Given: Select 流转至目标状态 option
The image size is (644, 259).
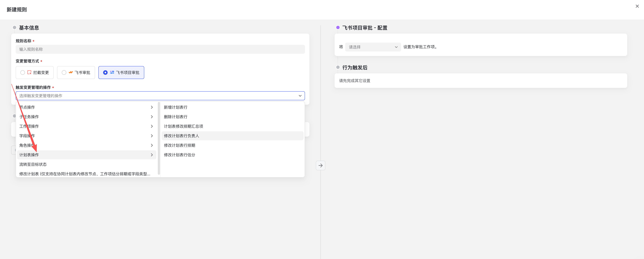Looking at the screenshot, I should [87, 164].
